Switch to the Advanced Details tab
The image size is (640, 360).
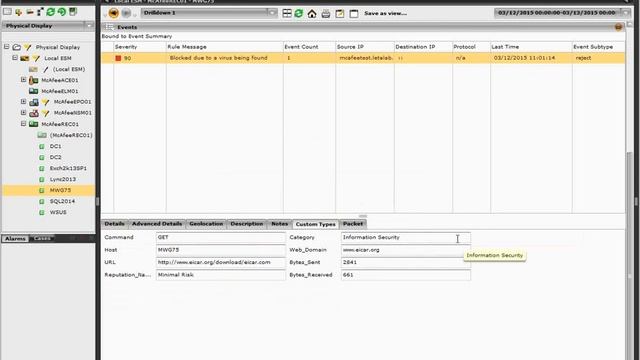(x=157, y=224)
